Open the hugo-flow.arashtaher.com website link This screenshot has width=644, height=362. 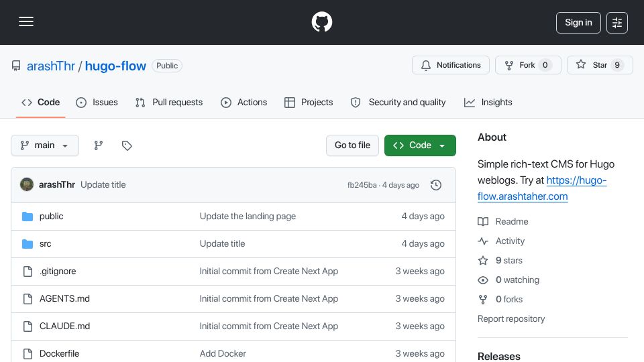click(542, 188)
